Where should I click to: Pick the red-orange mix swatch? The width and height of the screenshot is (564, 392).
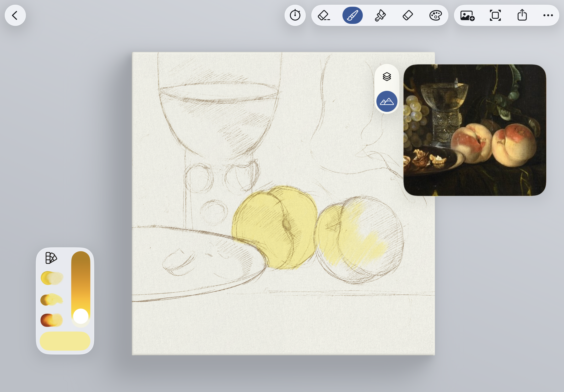click(x=52, y=320)
